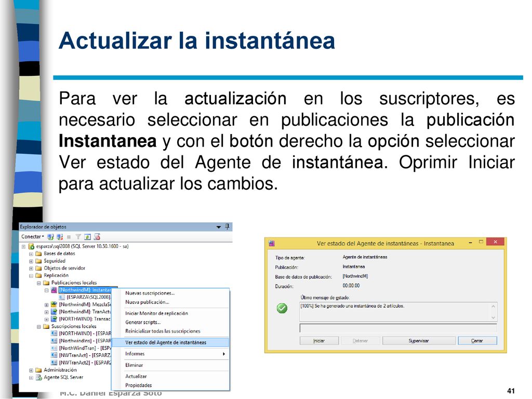Collapse the Publicaciones locales node
The image size is (532, 399).
tap(38, 283)
